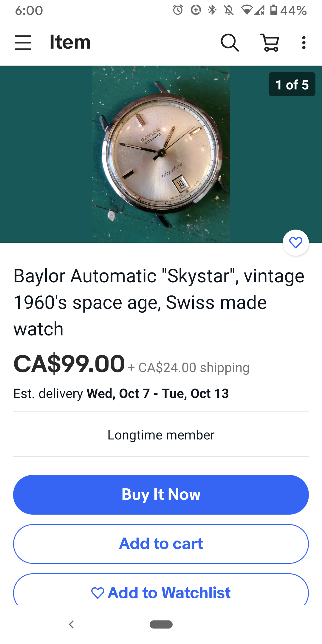Tap Add to Watchlist button
Image resolution: width=322 pixels, height=644 pixels.
pos(161,592)
